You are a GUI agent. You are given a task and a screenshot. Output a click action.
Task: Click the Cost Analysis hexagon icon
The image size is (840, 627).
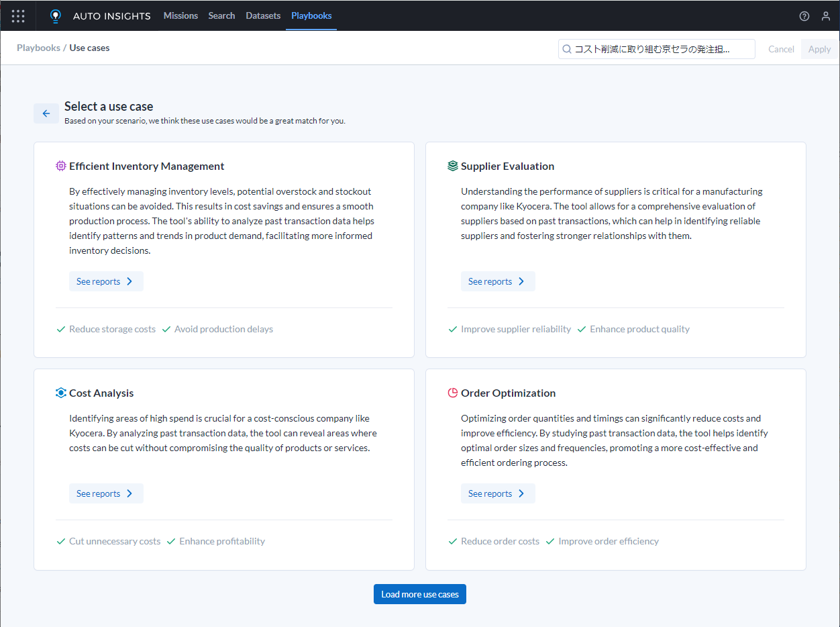click(x=61, y=393)
